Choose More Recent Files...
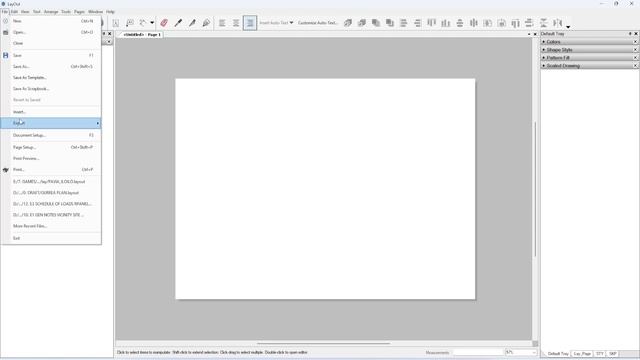Image resolution: width=640 pixels, height=360 pixels. pyautogui.click(x=51, y=226)
